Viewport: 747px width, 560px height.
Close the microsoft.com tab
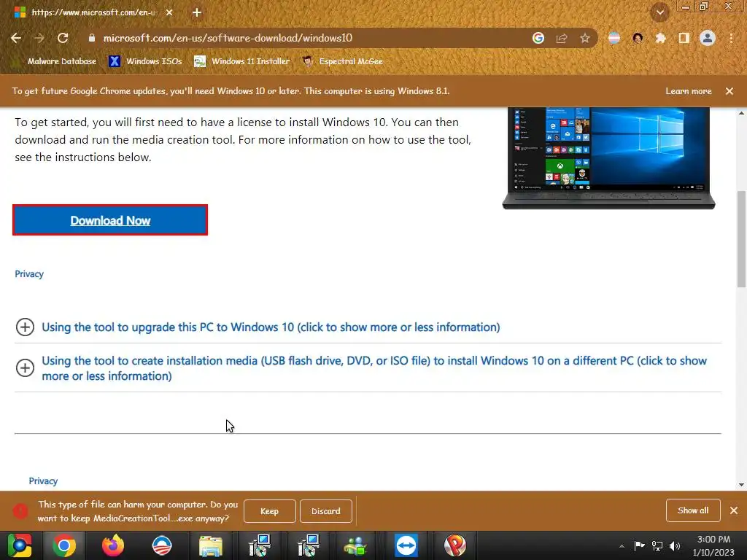pos(169,12)
